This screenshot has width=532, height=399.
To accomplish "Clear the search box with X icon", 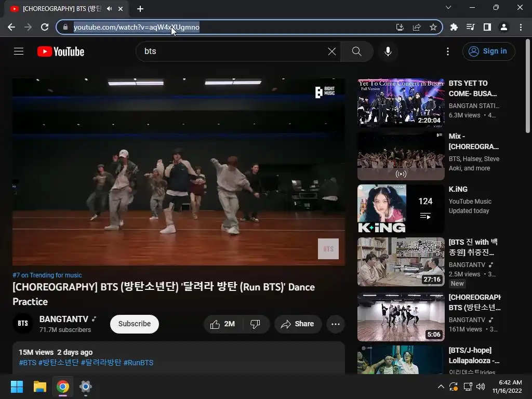I will (x=332, y=51).
